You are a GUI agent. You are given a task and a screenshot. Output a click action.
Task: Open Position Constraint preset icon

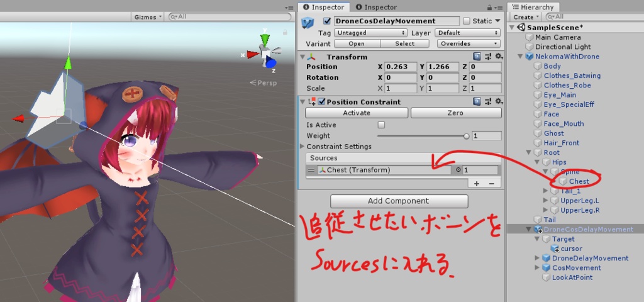pyautogui.click(x=488, y=101)
